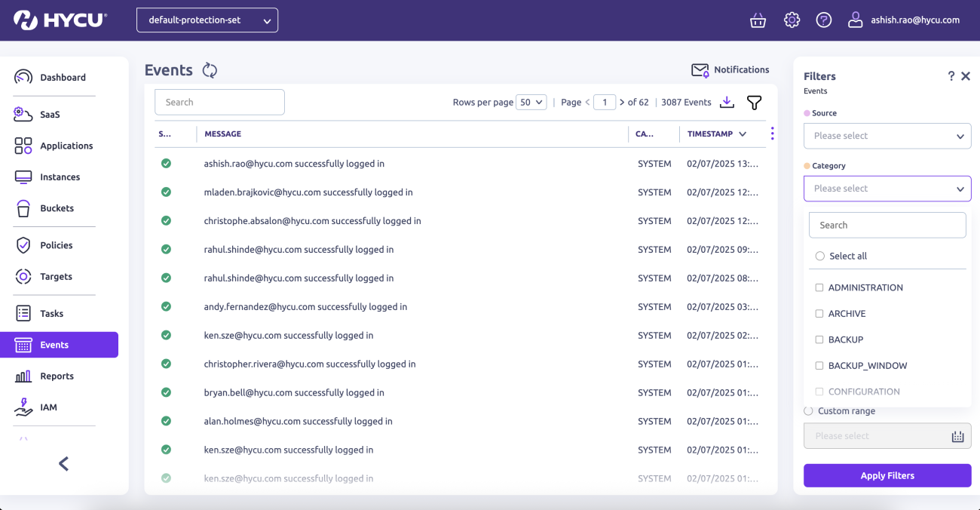Click the Apply Filters button
The image size is (980, 510).
click(x=887, y=475)
